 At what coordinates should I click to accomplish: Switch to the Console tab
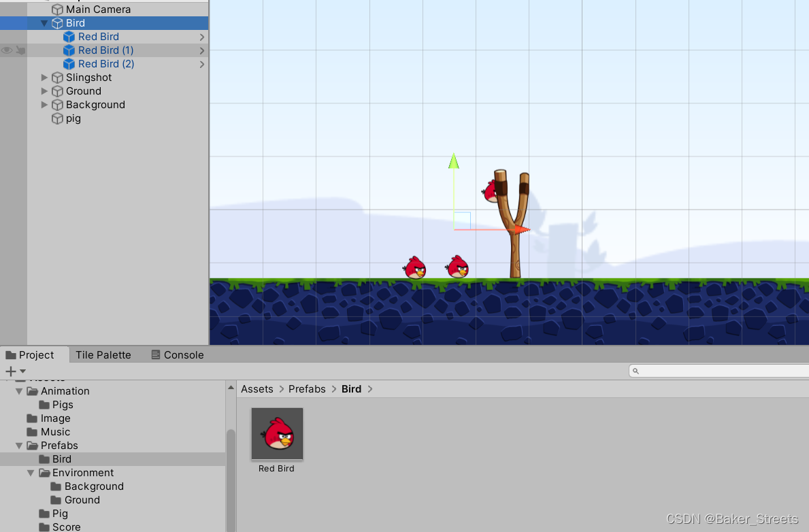point(178,355)
